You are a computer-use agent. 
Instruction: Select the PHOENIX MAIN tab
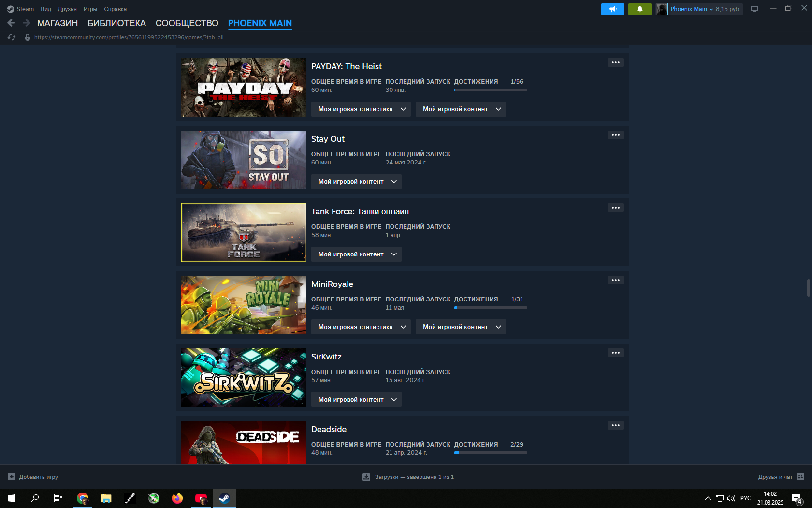(x=260, y=23)
